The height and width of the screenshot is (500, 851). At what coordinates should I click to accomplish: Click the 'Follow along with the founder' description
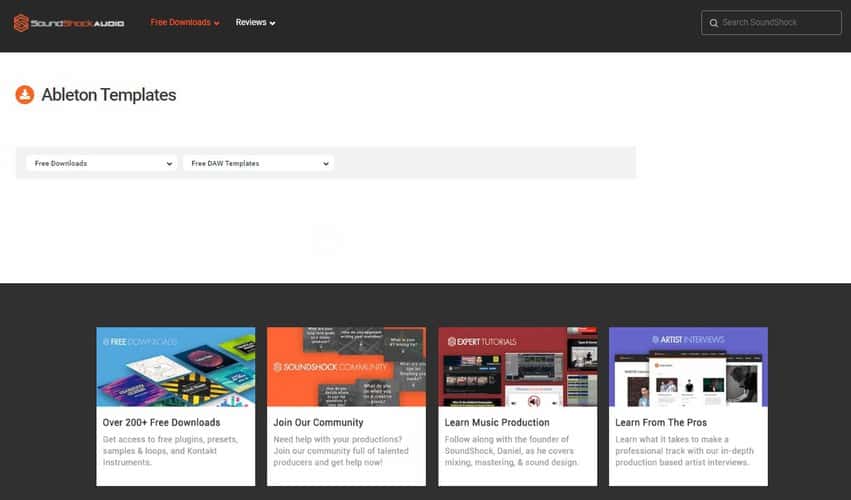coord(512,451)
